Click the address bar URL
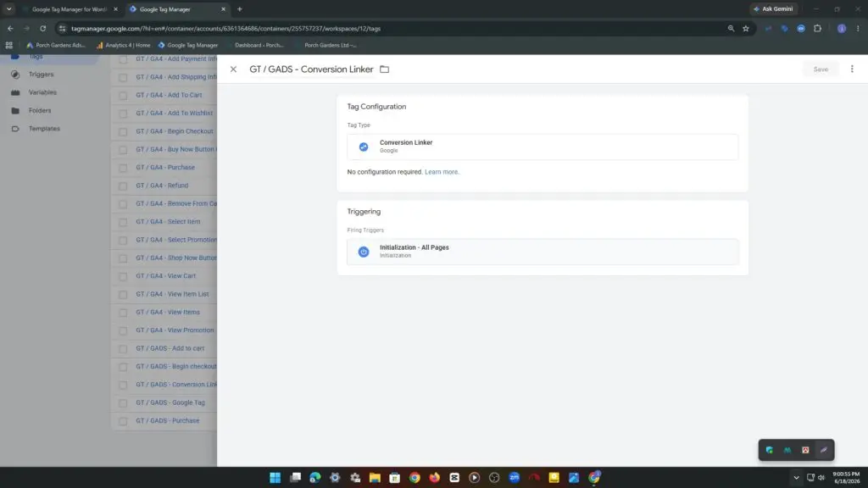Viewport: 868px width, 488px height. click(225, 29)
